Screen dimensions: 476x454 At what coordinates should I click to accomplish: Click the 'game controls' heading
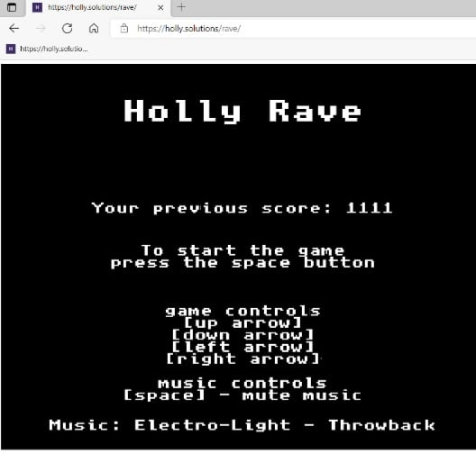[x=243, y=311]
